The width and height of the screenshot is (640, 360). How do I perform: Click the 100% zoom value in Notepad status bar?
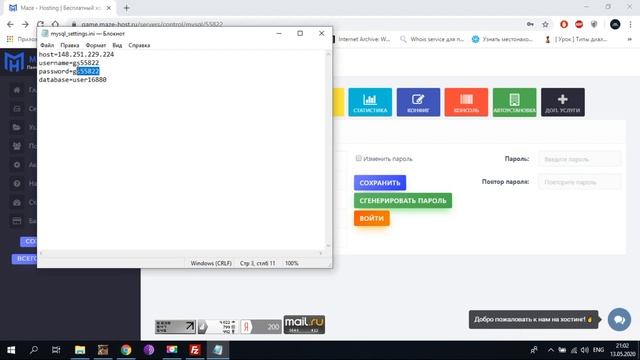pyautogui.click(x=291, y=263)
